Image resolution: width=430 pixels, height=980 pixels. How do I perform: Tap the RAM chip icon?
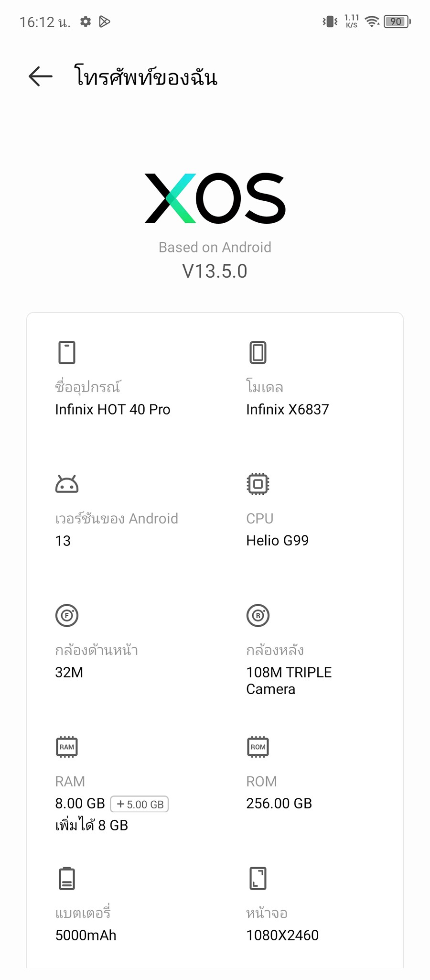[x=67, y=747]
